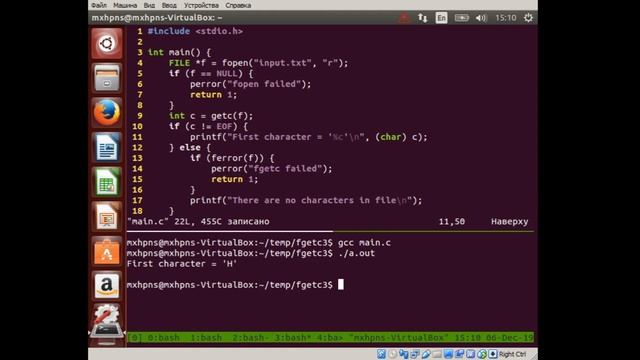640x360 pixels.
Task: Click the if (c != EOF) line
Action: [208, 127]
